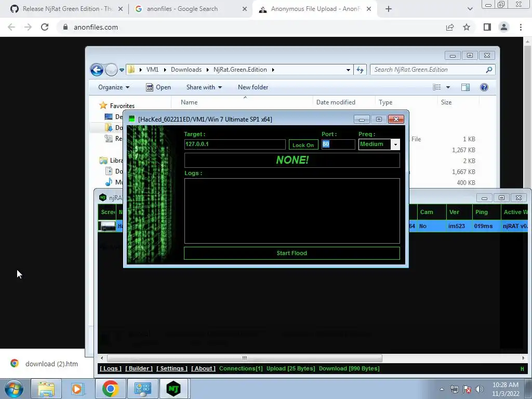The height and width of the screenshot is (399, 532).
Task: Click Explorer blue back arrow button
Action: [97, 70]
